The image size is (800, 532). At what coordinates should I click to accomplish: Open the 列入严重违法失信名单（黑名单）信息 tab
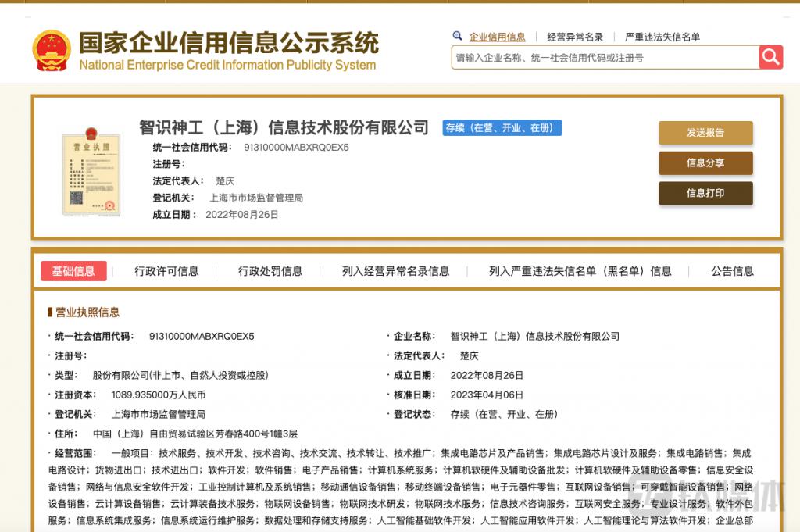(580, 271)
